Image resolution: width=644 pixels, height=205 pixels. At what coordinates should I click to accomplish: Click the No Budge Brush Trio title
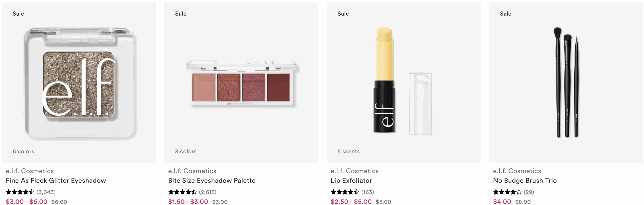[x=525, y=180]
